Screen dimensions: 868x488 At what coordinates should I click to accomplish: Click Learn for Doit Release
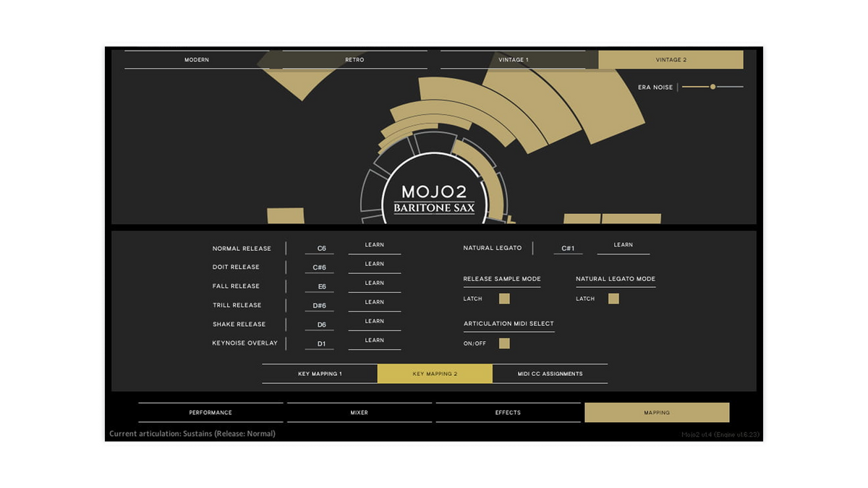coord(375,264)
